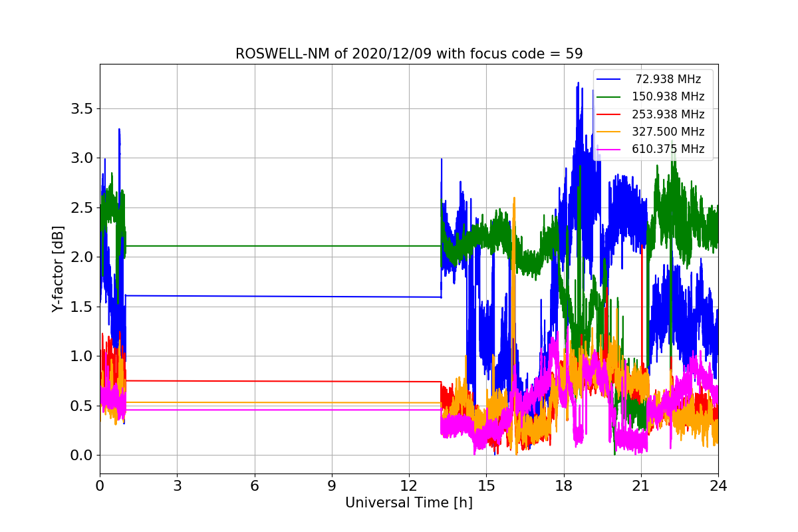Viewport: 798px width, 532px height.
Task: Click the 9 tick on the time axis
Action: coord(332,486)
